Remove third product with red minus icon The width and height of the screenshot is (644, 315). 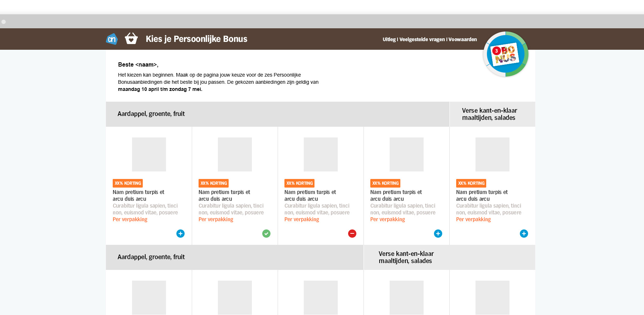[352, 233]
